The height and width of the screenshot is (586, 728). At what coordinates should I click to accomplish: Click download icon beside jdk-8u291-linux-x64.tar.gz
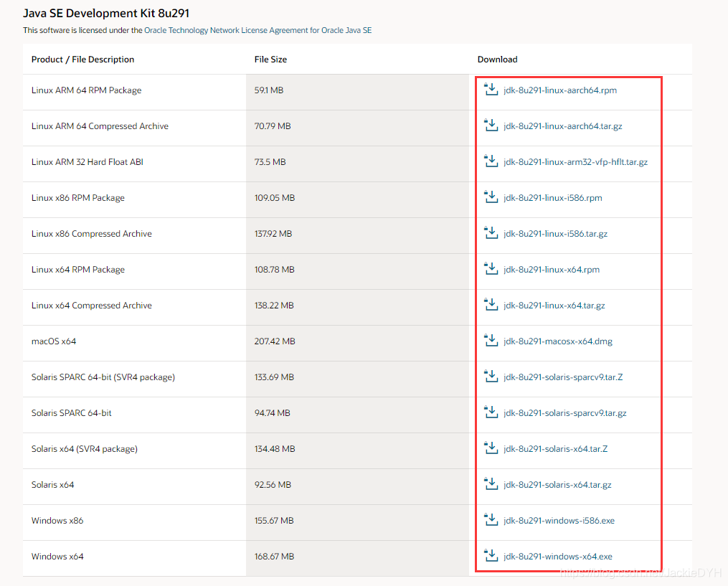(491, 304)
